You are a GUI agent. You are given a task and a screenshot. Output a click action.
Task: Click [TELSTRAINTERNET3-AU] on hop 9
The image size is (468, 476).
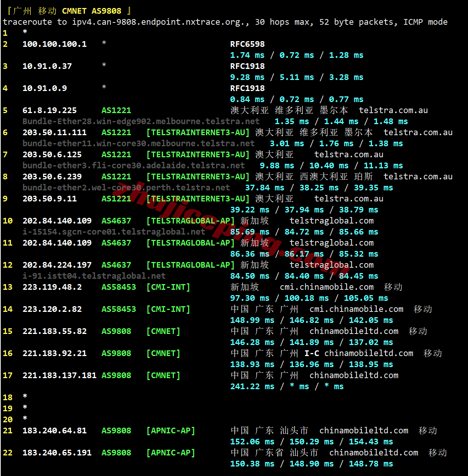198,199
